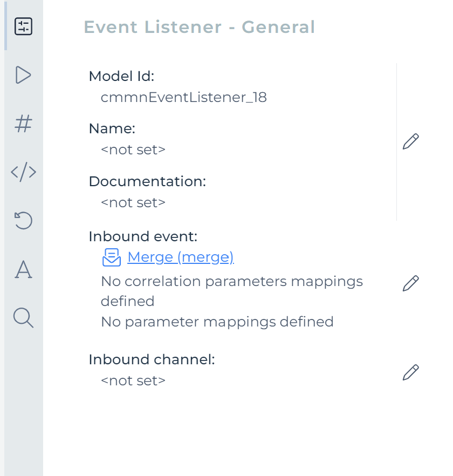Screen dimensions: 453x476
Task: Click 'No correlation parameters mappings defined' text
Action: 232,281
